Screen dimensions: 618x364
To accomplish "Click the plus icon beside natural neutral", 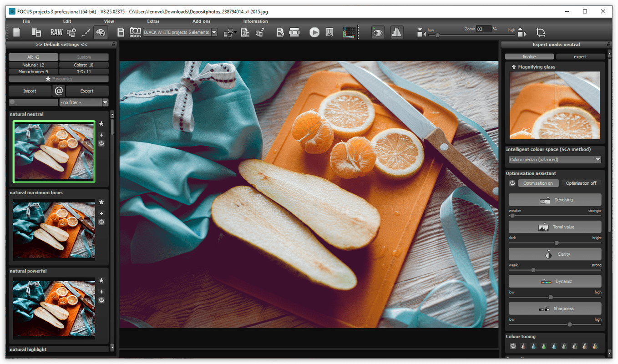I will tap(101, 135).
